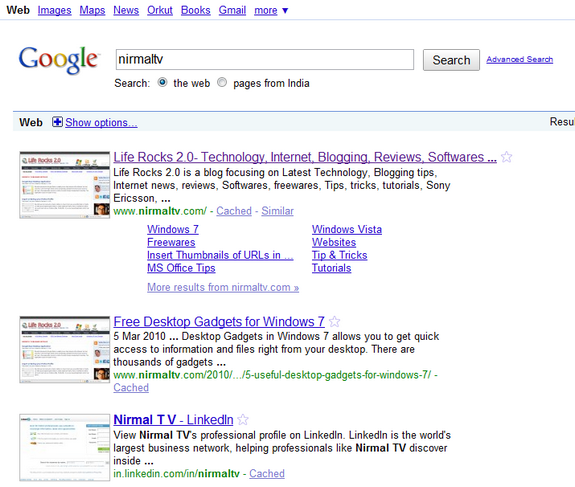This screenshot has height=487, width=575.
Task: Open Insert Thumbnails of URLs sitelink
Action: pyautogui.click(x=220, y=255)
